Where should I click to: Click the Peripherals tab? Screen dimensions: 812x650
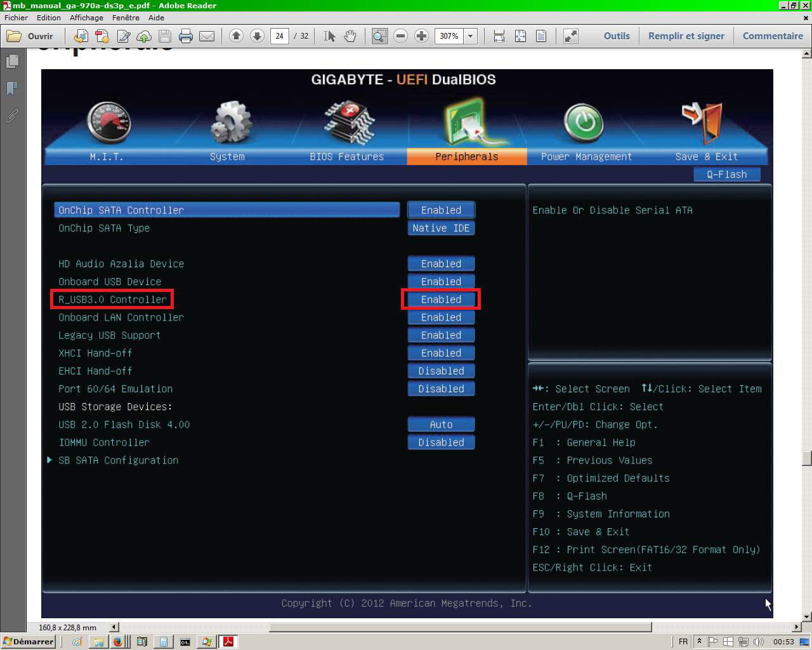tap(467, 157)
